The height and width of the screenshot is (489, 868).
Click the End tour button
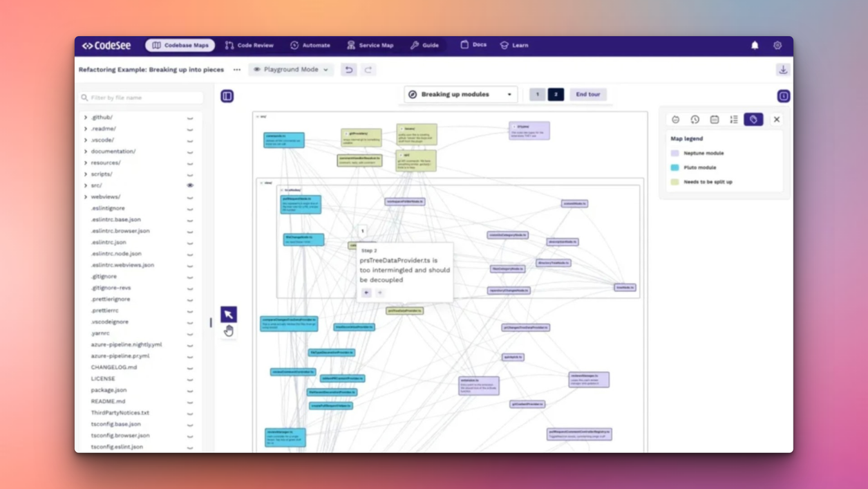point(587,94)
